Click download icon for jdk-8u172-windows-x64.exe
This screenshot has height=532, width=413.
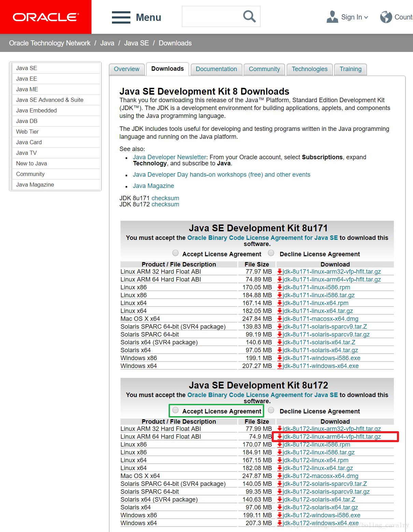tap(279, 523)
